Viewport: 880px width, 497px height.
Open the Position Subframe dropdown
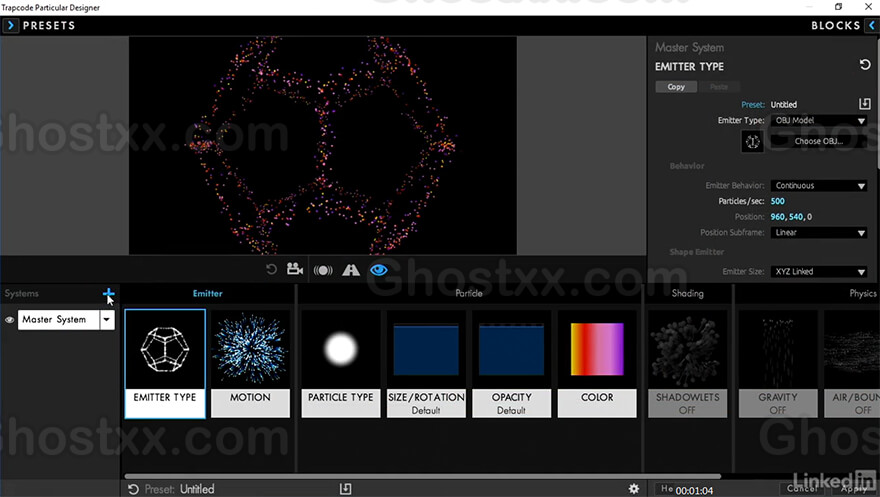[819, 232]
